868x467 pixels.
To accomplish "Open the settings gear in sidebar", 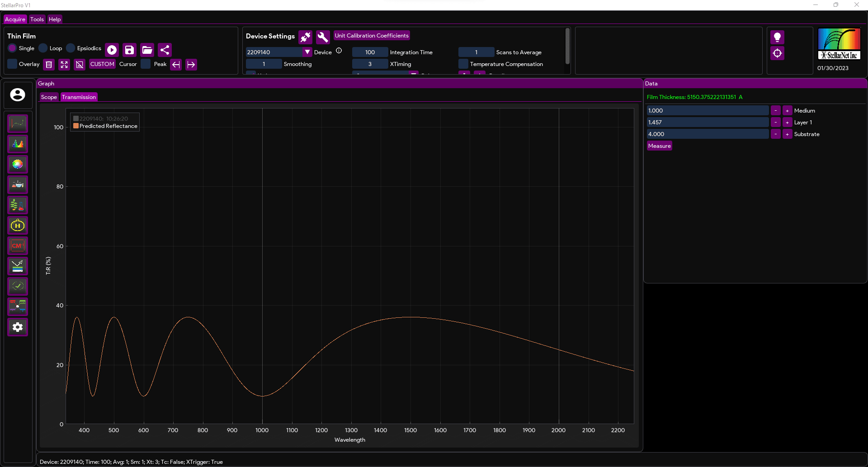I will coord(18,327).
